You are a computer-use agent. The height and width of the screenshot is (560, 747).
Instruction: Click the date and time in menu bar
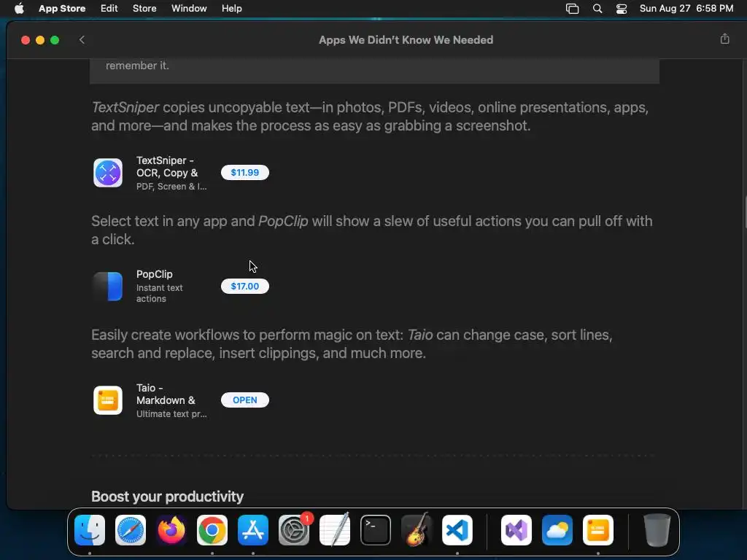click(686, 9)
